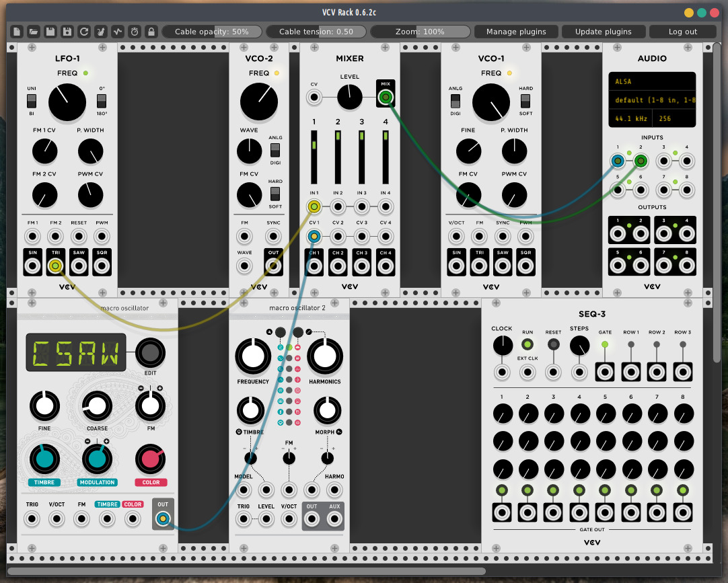Click the macro oscillator 2 AUX jack
Screen dimensions: 728x583
pyautogui.click(x=334, y=519)
